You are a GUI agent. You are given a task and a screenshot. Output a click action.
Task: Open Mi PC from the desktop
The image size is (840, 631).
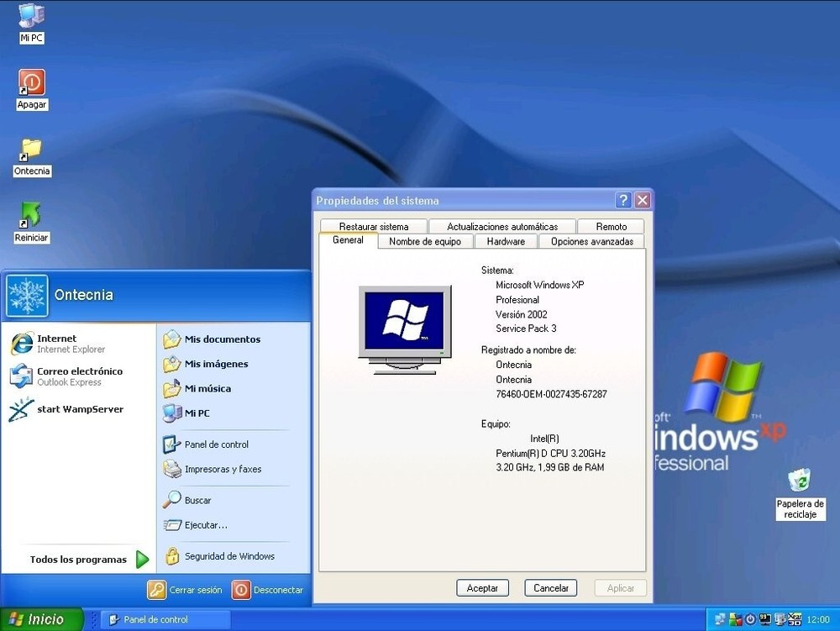(30, 21)
